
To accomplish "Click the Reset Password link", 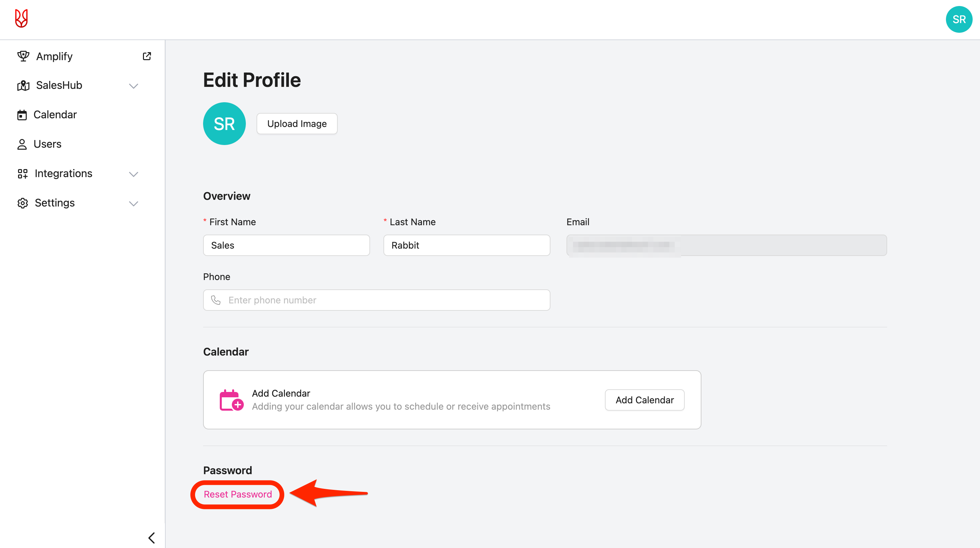I will click(238, 494).
